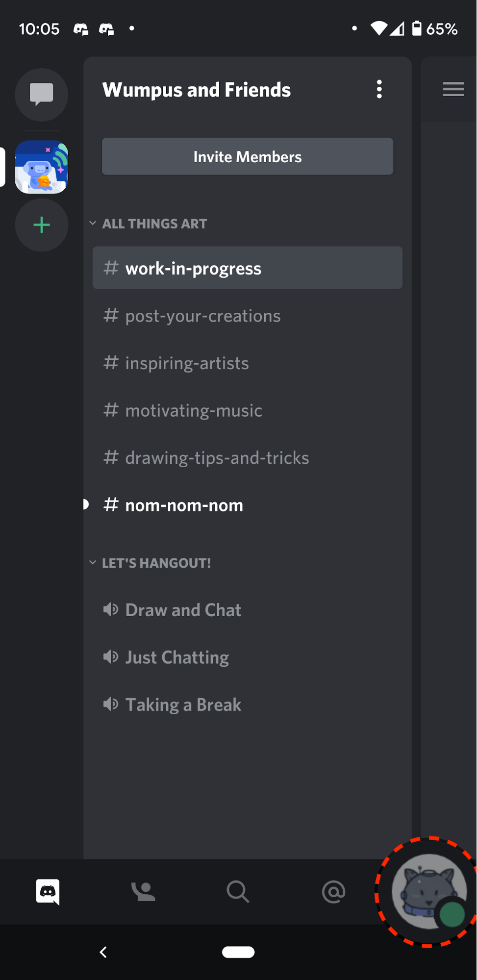Open mentions with the @ icon

[334, 892]
